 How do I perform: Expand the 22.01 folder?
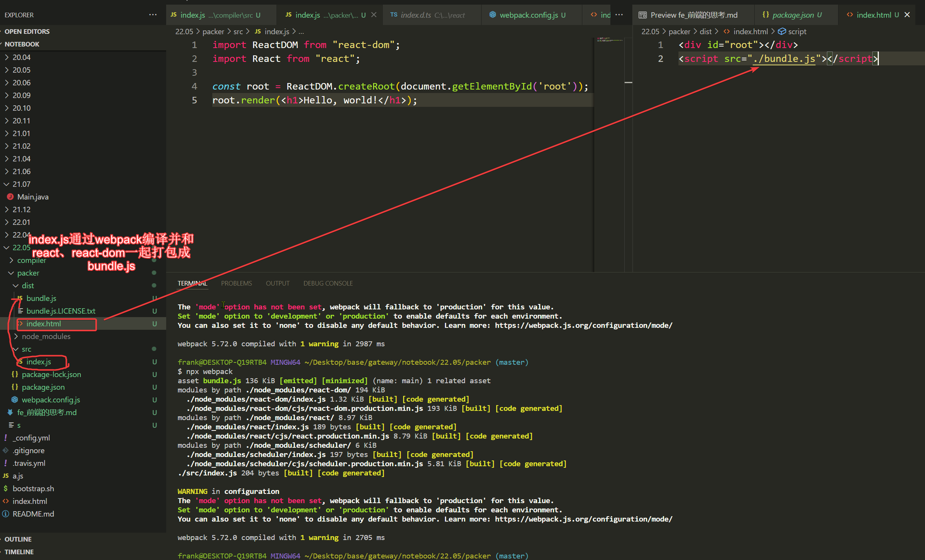(83, 222)
